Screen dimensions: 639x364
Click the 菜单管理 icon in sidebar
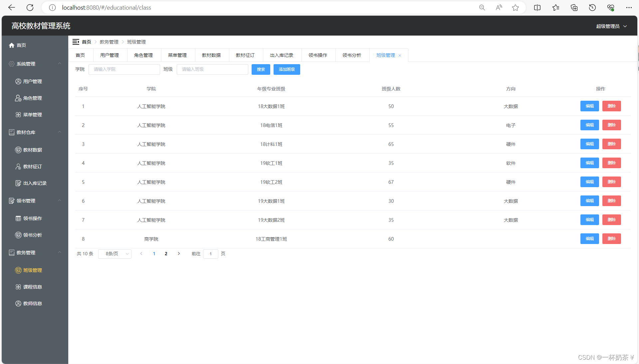[x=18, y=115]
